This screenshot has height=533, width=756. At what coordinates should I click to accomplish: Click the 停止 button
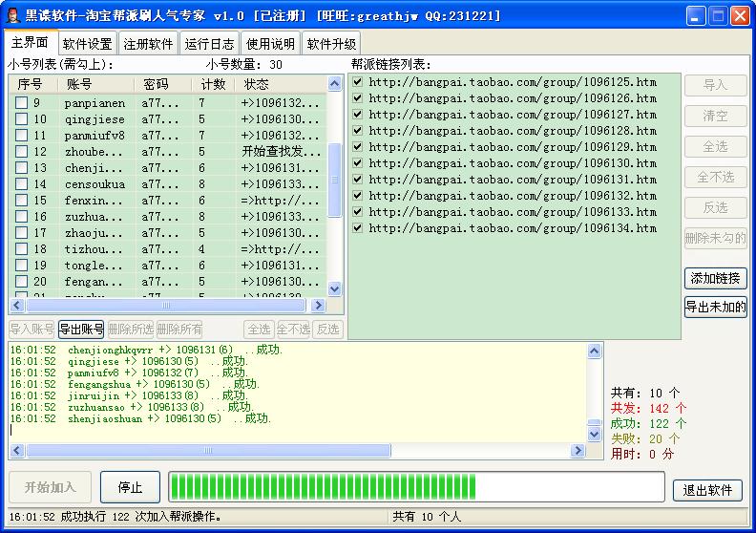click(130, 487)
